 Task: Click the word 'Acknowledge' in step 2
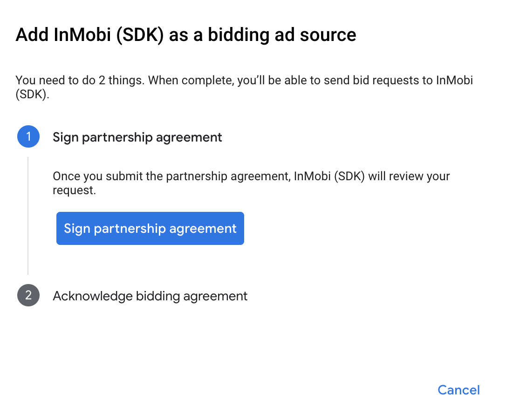(93, 296)
